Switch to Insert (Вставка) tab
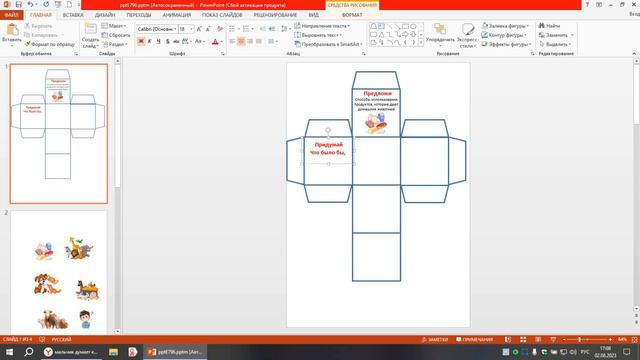Viewport: 640px width, 360px height. point(73,15)
